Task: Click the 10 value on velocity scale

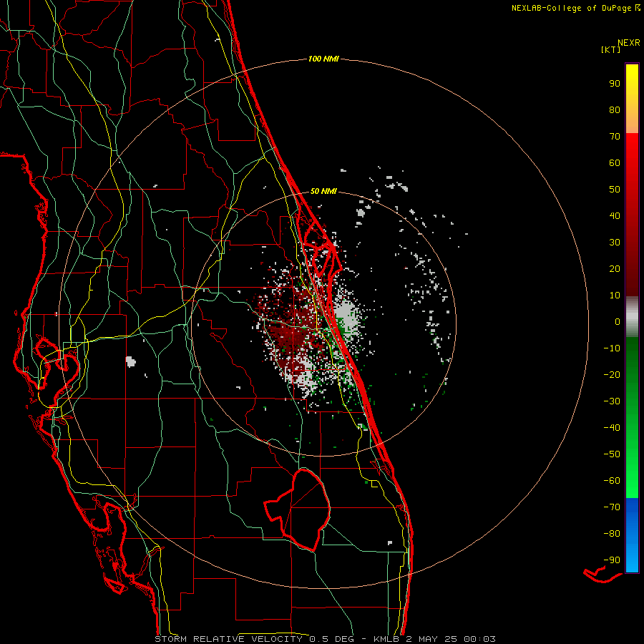Action: (615, 296)
